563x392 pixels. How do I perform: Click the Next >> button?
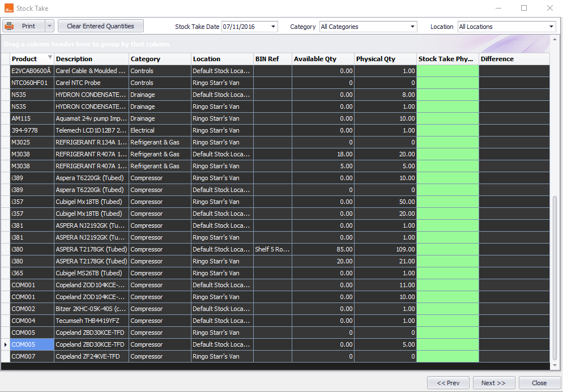pos(493,382)
